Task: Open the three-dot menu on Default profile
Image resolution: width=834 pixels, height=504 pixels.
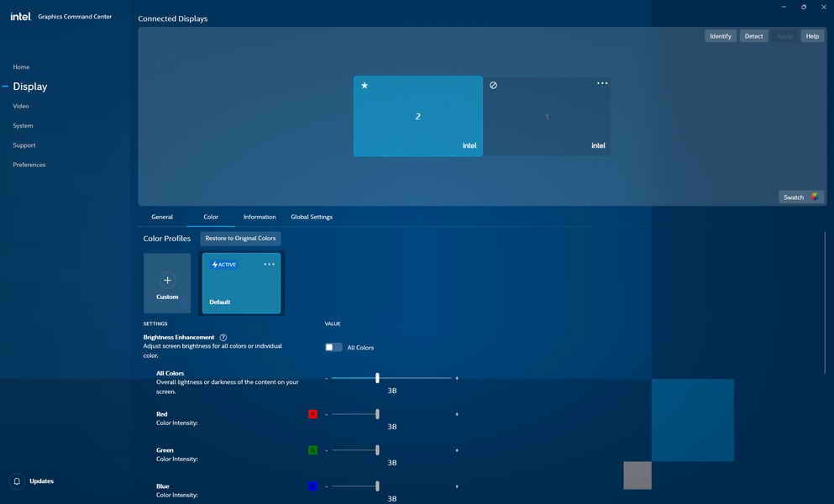Action: pos(269,264)
